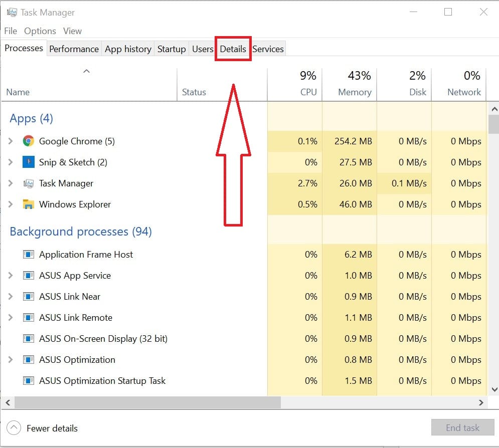Click Fewer details link
This screenshot has height=448, width=499.
click(52, 428)
